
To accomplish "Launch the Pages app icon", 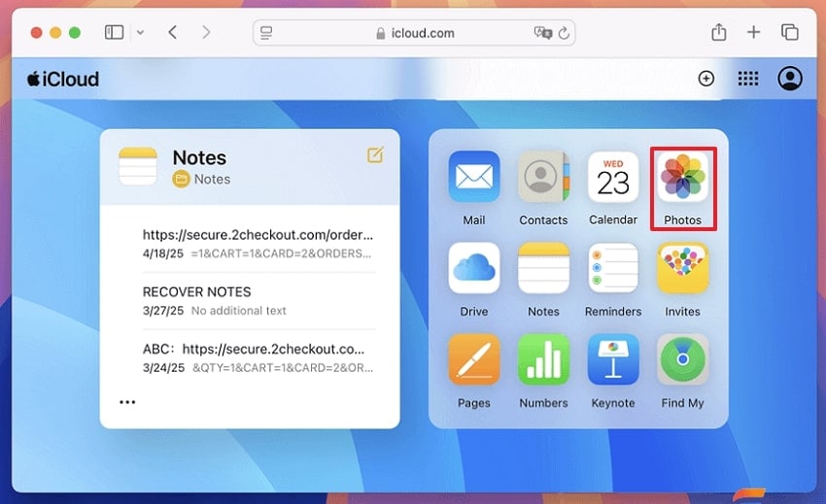I will [x=473, y=359].
